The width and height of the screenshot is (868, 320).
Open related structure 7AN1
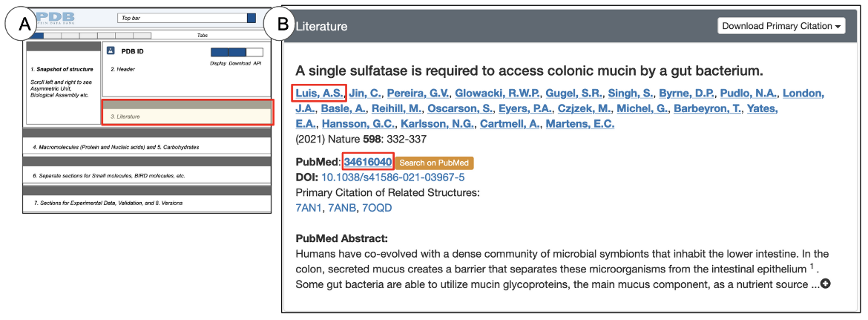tap(309, 208)
